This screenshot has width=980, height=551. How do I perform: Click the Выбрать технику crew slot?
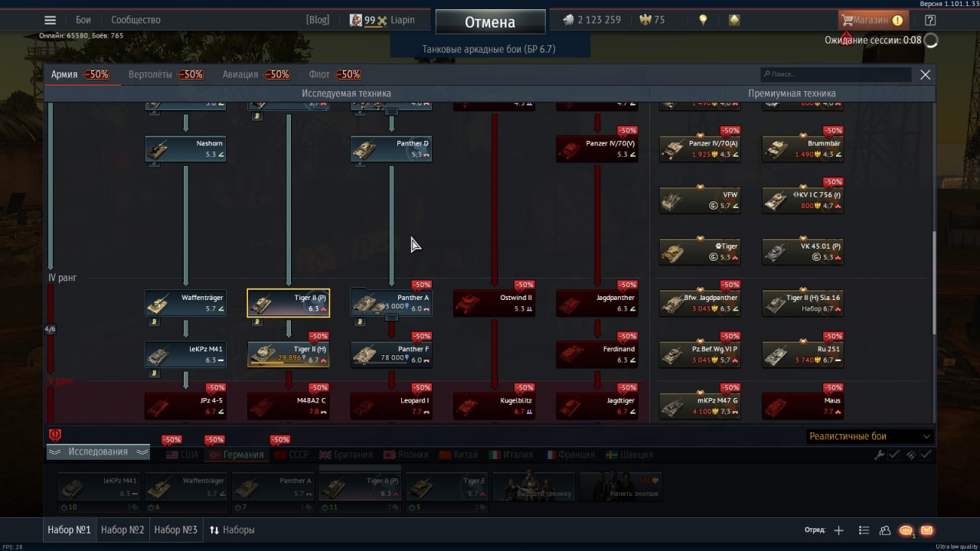tap(534, 487)
